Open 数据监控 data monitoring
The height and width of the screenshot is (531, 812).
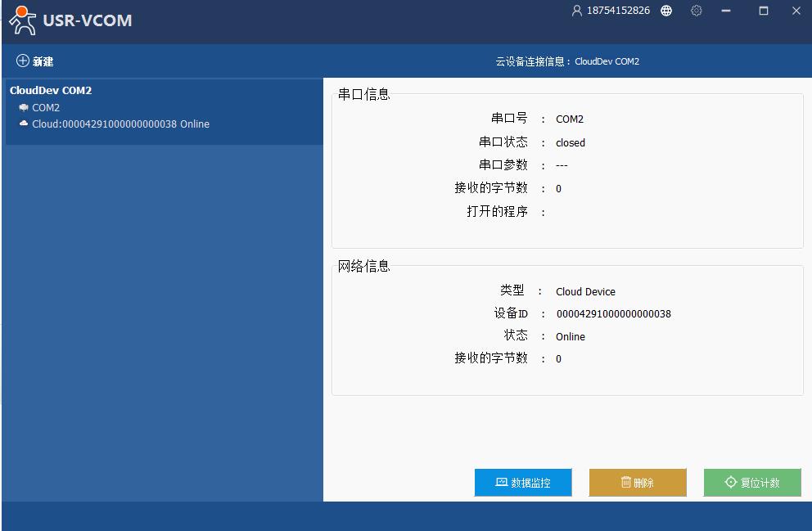click(523, 483)
